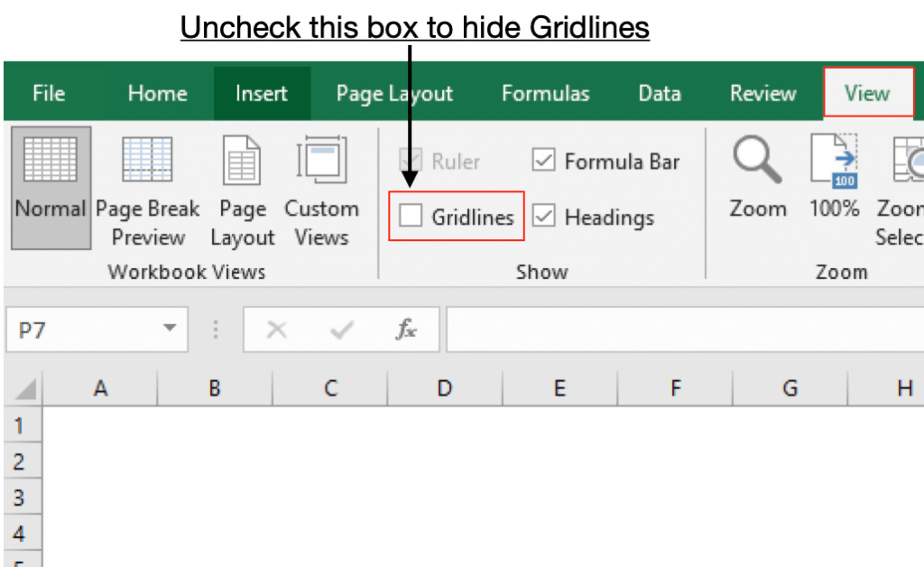This screenshot has height=567, width=924.
Task: Open the Review tab
Action: tap(762, 93)
